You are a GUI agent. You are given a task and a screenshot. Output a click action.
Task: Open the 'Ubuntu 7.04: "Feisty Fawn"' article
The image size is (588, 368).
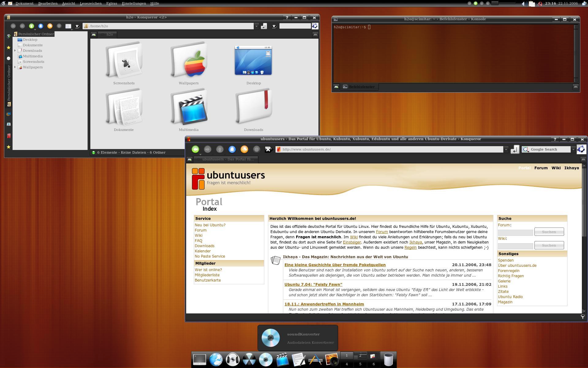click(x=313, y=285)
